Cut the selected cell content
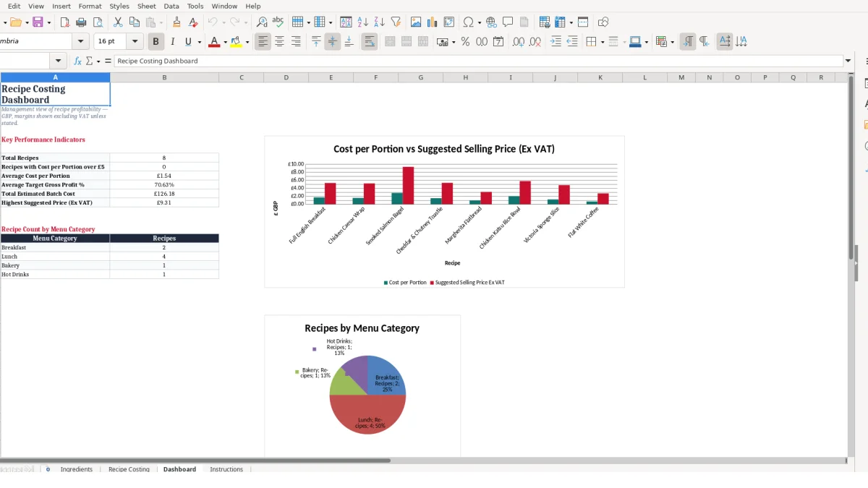The width and height of the screenshot is (868, 488). pyautogui.click(x=118, y=22)
